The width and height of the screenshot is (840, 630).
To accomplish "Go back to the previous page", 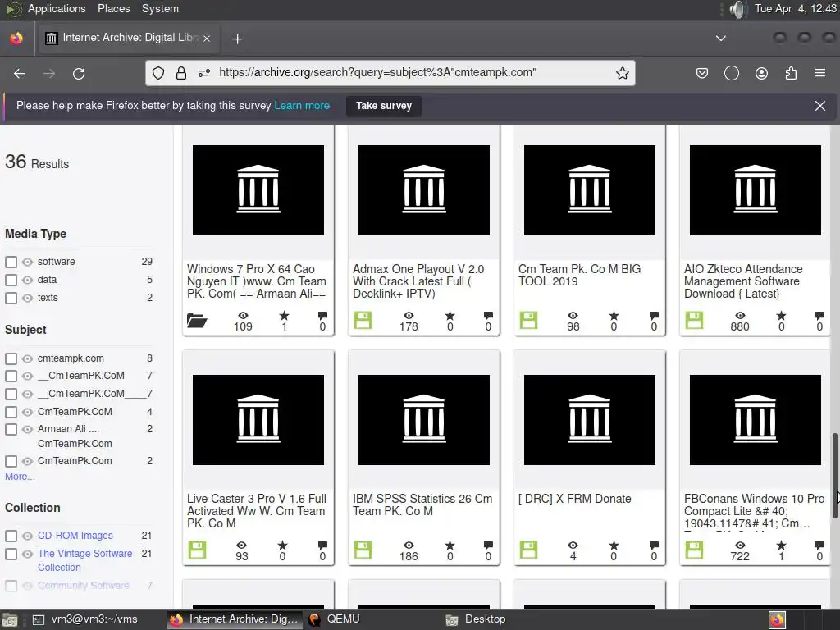I will tap(20, 73).
